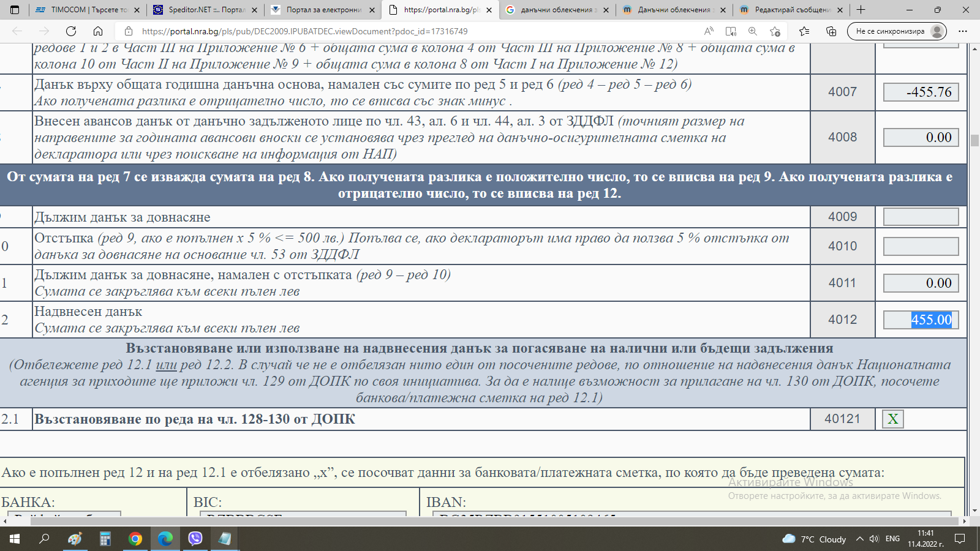Viewport: 980px width, 551px height.
Task: Click the profile sync button
Action: [x=897, y=31]
